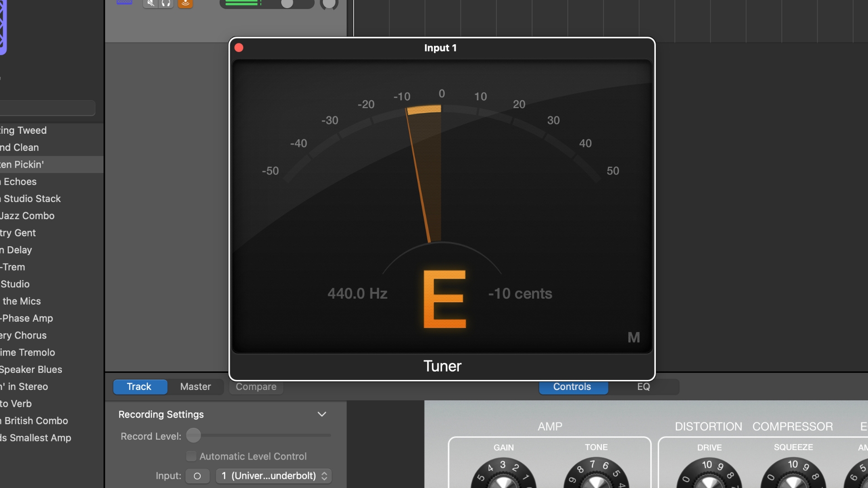Select the Jazz Combo patch
The image size is (868, 488).
tap(52, 216)
